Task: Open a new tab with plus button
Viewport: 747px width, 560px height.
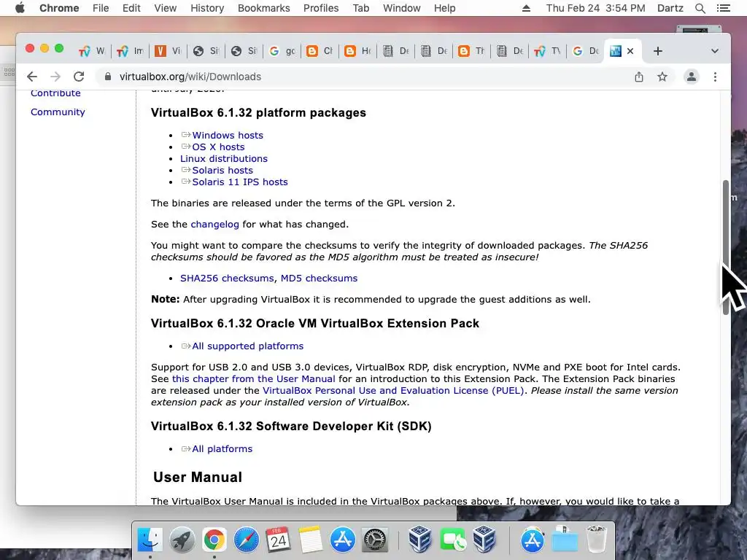Action: point(657,51)
